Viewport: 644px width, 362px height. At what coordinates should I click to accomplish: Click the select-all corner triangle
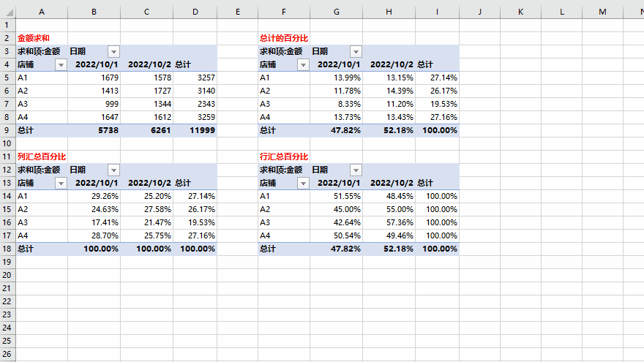click(x=8, y=12)
